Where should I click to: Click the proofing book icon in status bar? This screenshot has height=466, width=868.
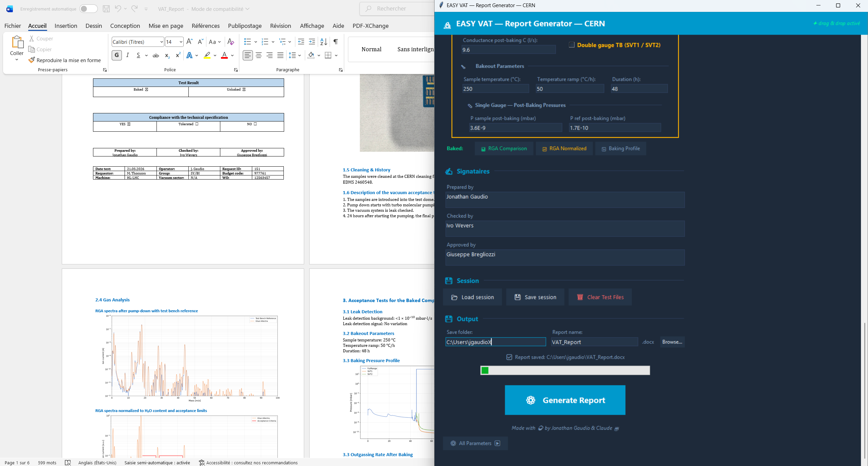click(x=68, y=463)
